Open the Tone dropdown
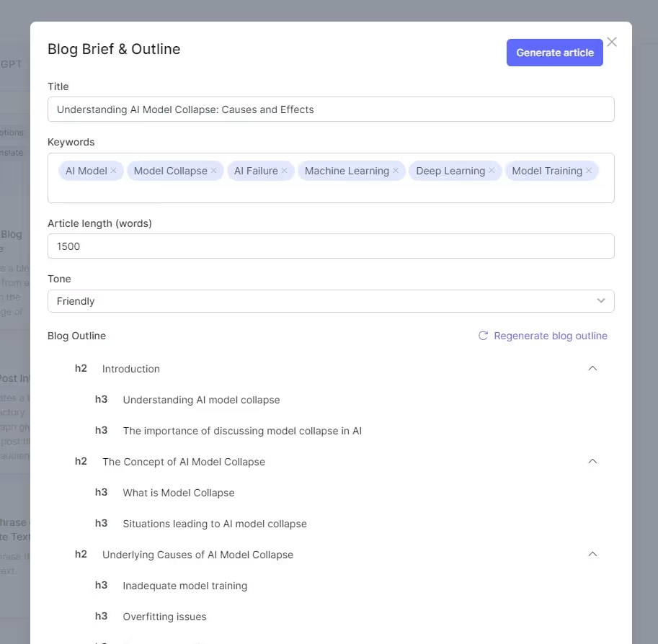Screen dimensions: 658x644 (x=331, y=301)
